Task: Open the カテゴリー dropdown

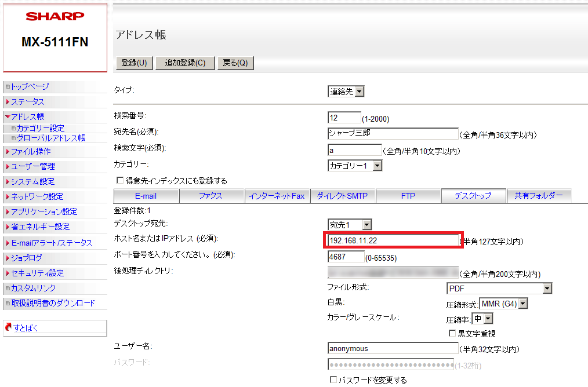Action: click(x=355, y=166)
